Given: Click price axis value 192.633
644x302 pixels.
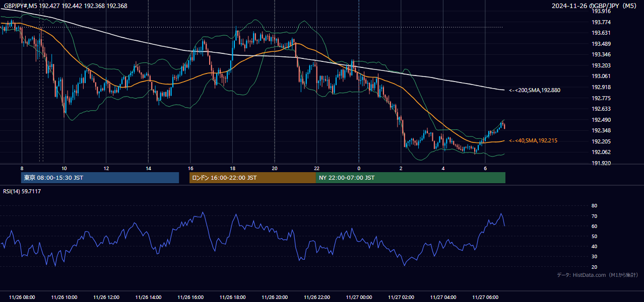Looking at the screenshot, I should click(x=601, y=109).
